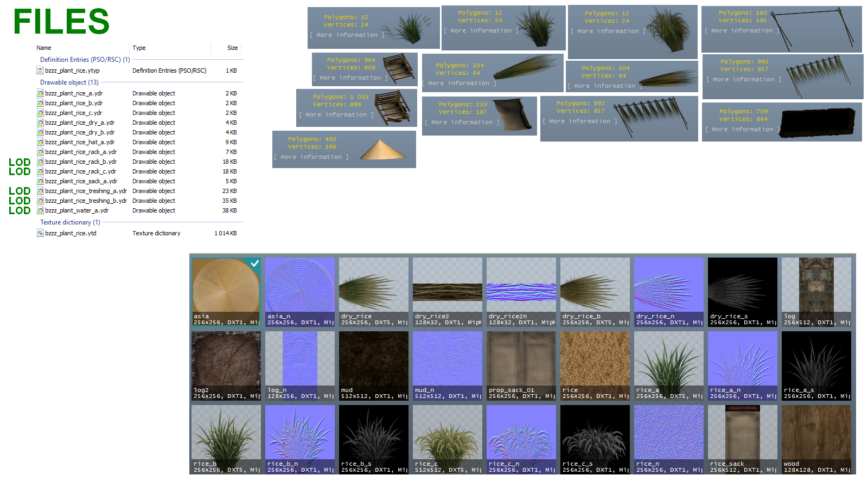The height and width of the screenshot is (488, 868).
Task: Sort files by the Type column header
Action: [139, 48]
